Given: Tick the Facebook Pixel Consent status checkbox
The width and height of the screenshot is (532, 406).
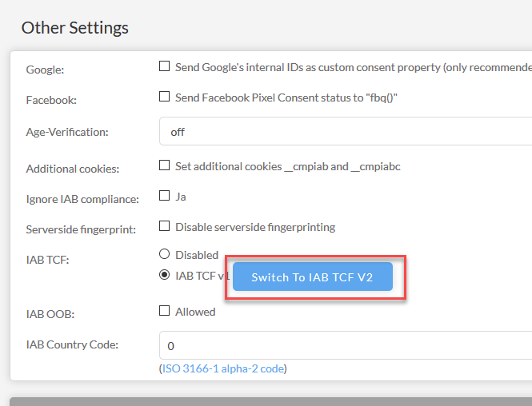Looking at the screenshot, I should [x=164, y=96].
